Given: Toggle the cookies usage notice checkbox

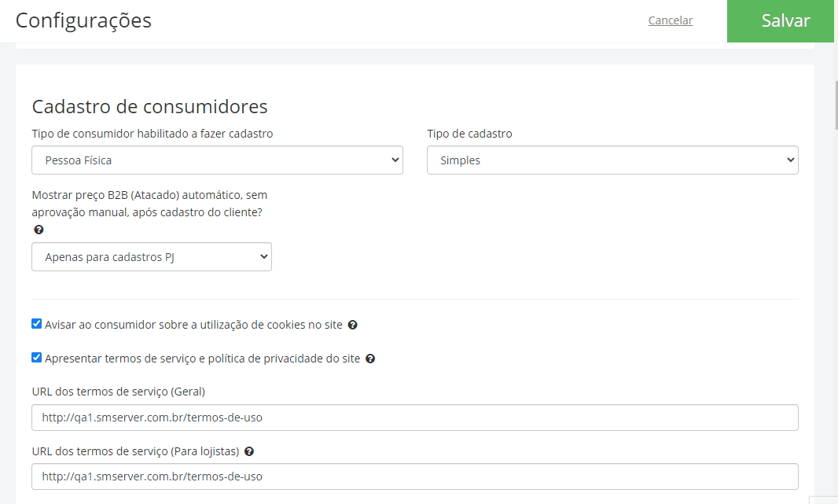Looking at the screenshot, I should coord(36,323).
